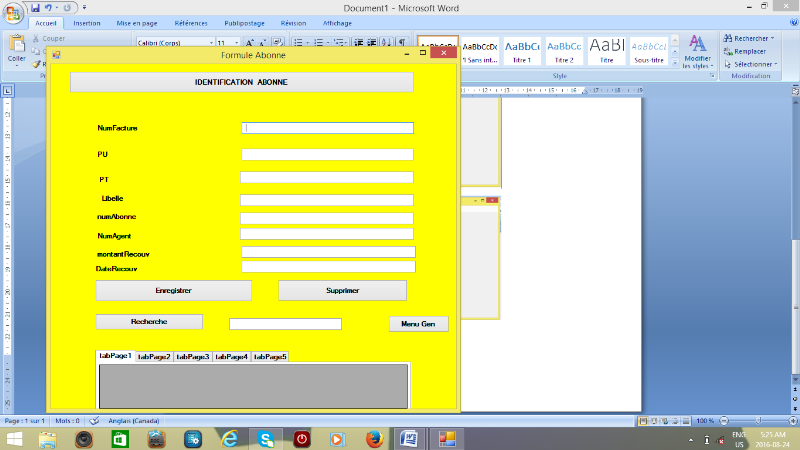Screen dimensions: 800x450
Task: Click the zoom slider handle
Action: tap(759, 421)
